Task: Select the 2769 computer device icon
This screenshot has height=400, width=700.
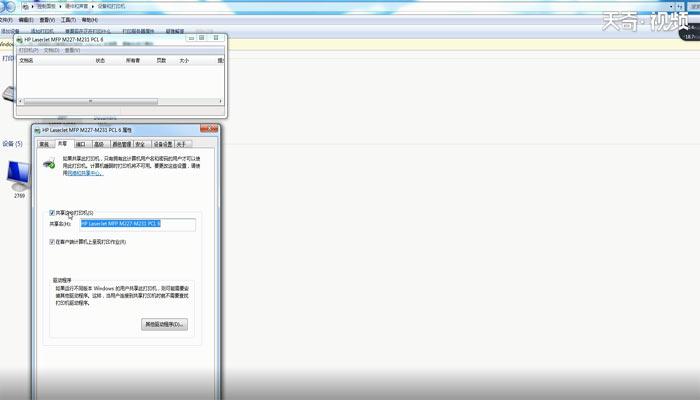Action: click(x=19, y=176)
